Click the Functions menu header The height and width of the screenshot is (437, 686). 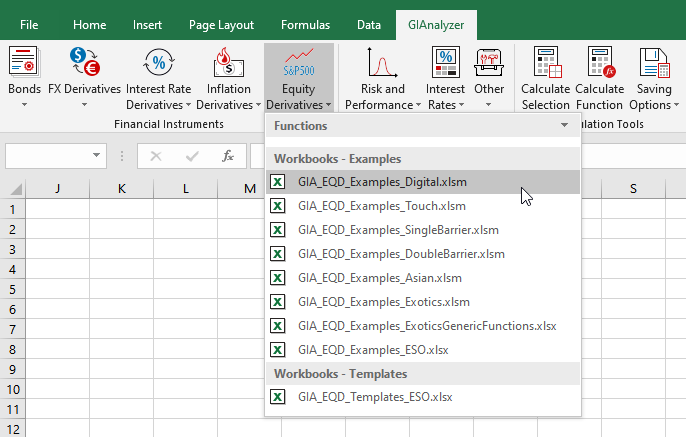pyautogui.click(x=423, y=126)
